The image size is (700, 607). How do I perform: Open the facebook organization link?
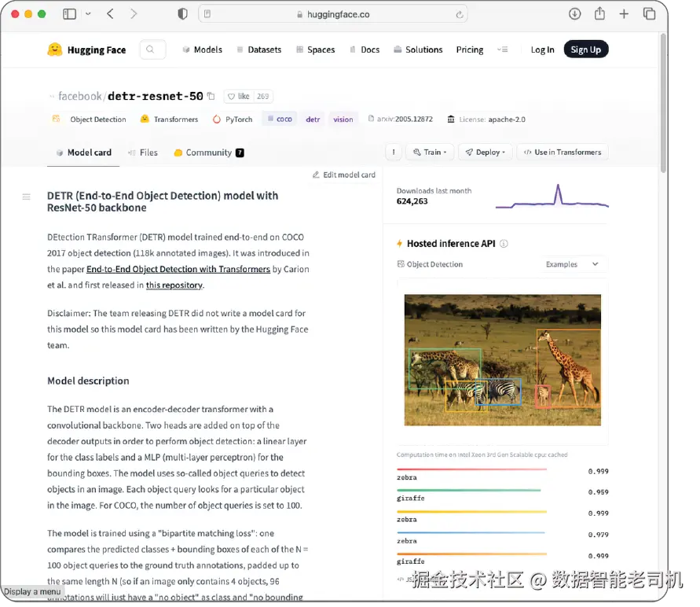(80, 96)
